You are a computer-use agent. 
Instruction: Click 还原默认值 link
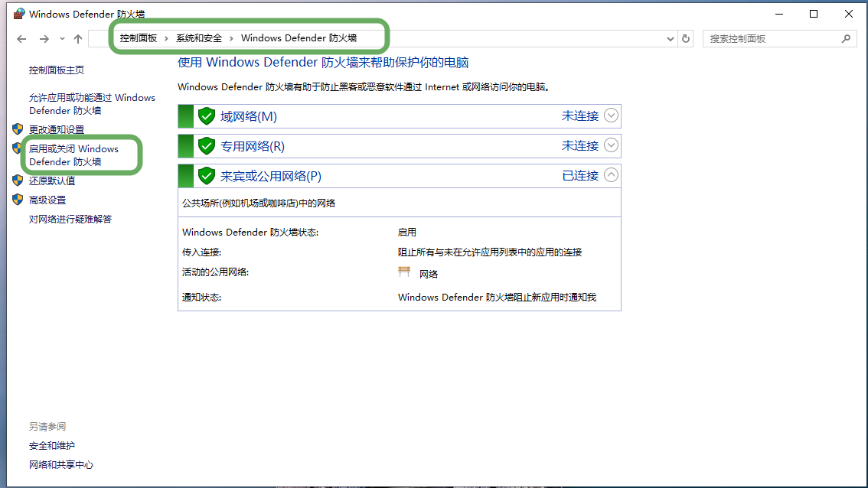click(x=52, y=181)
